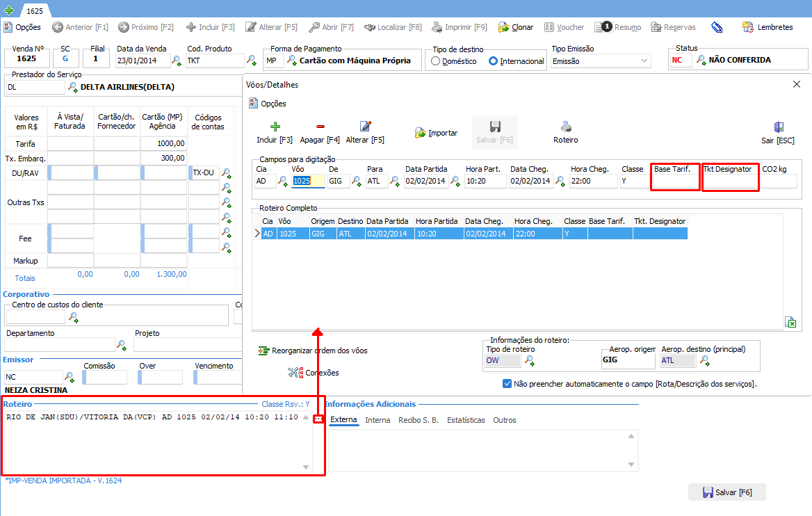The width and height of the screenshot is (812, 516).
Task: Click lookup icon next to Emissor NC
Action: pyautogui.click(x=69, y=377)
